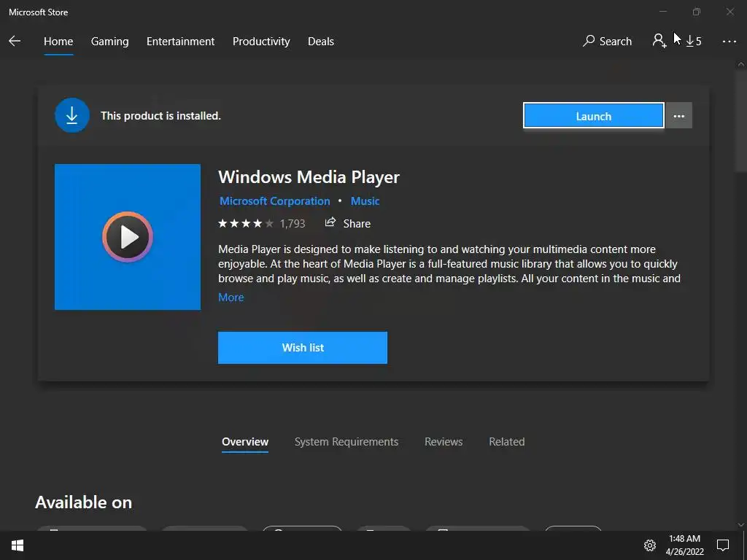Screen dimensions: 747x560
Task: Switch to the Gaming tab
Action: 109,42
